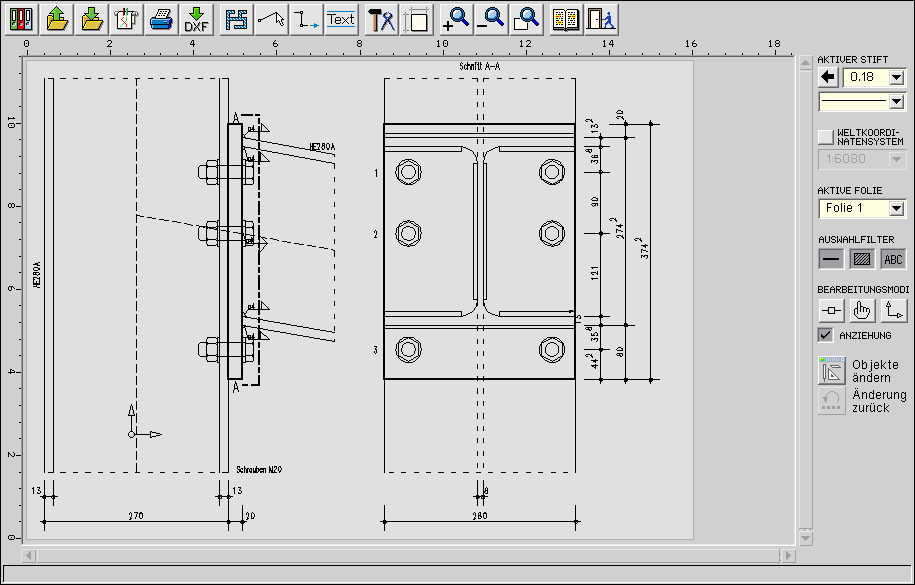Select the hand editing mode icon
Viewport: 915px width, 585px height.
click(x=862, y=310)
